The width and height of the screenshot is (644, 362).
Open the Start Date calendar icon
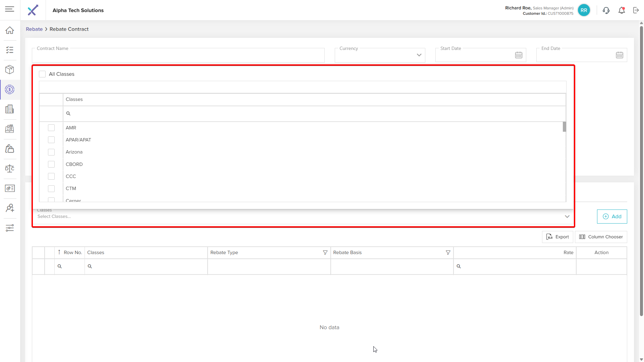519,55
